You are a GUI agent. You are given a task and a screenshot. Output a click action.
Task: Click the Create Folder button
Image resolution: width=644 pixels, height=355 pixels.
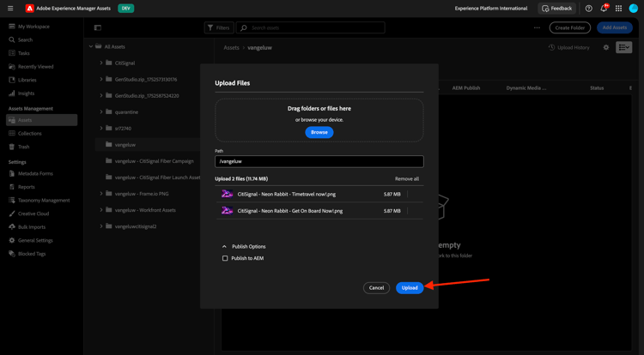tap(569, 27)
